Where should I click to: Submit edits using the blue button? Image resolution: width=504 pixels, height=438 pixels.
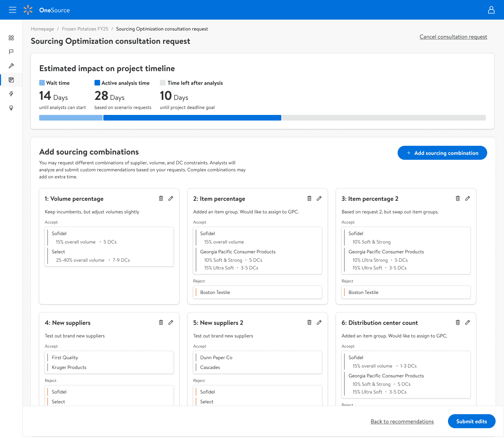click(x=471, y=421)
